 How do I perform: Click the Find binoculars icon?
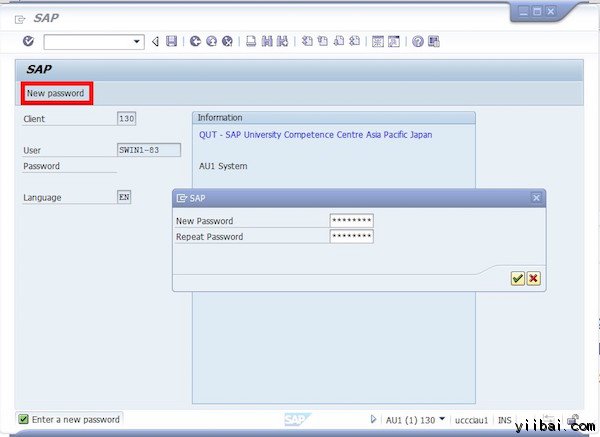pyautogui.click(x=267, y=41)
